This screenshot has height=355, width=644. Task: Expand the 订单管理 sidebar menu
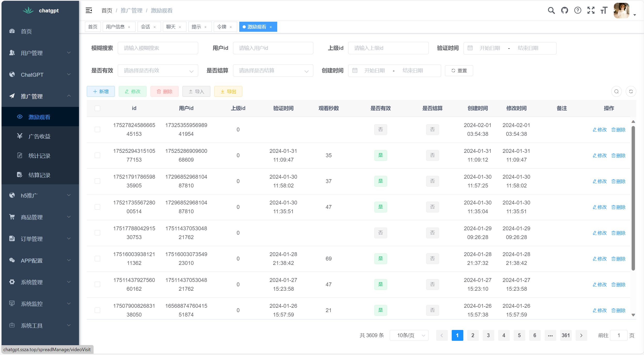(x=40, y=239)
